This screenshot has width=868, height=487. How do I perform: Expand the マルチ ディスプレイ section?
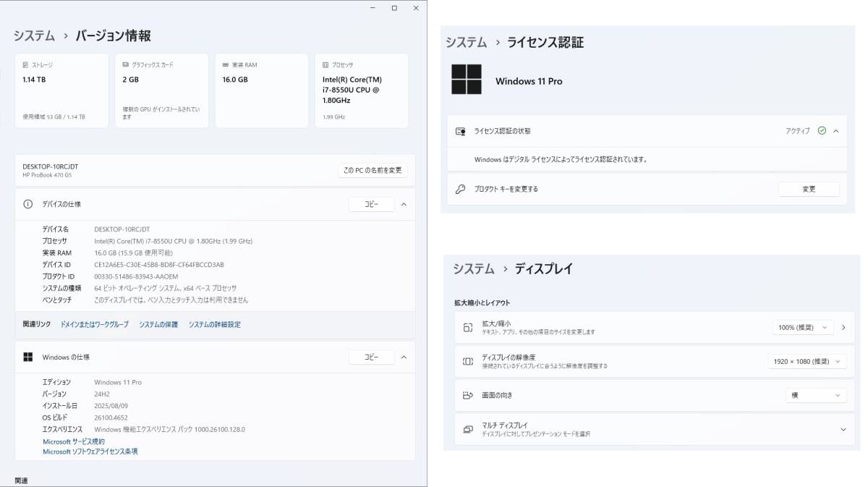[843, 429]
